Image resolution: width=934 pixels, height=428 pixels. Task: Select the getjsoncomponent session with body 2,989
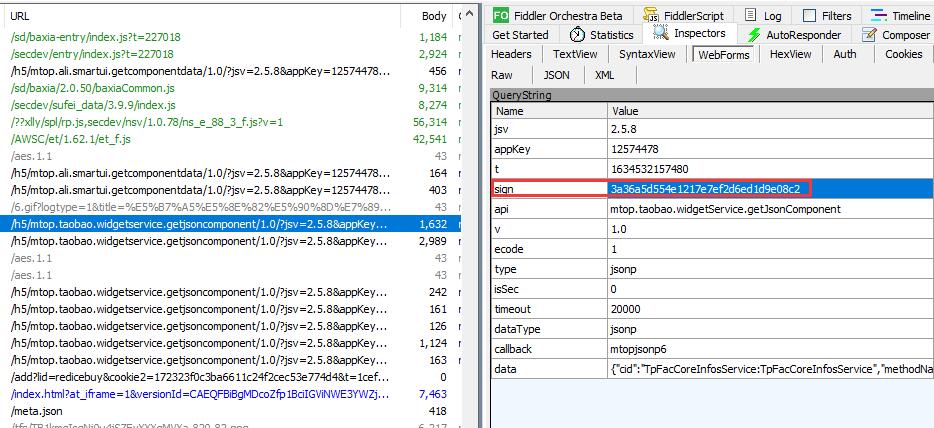[x=229, y=241]
